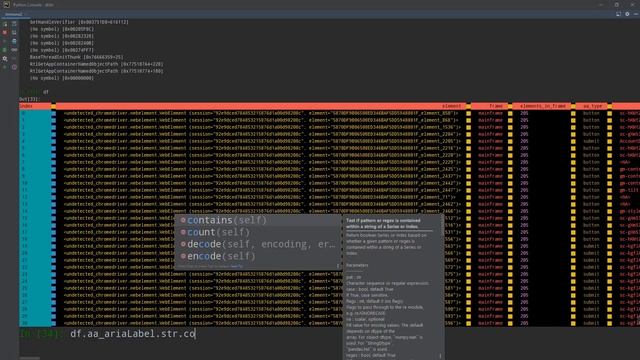Screen dimensions: 640x360
Task: Click the print icon in console toolbar
Action: (14, 41)
